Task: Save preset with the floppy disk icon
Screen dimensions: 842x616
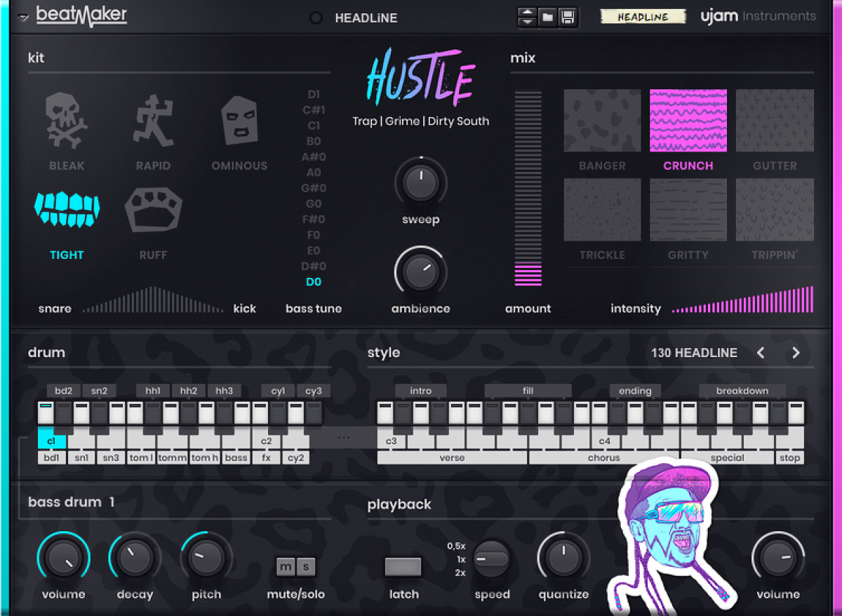Action: [567, 18]
